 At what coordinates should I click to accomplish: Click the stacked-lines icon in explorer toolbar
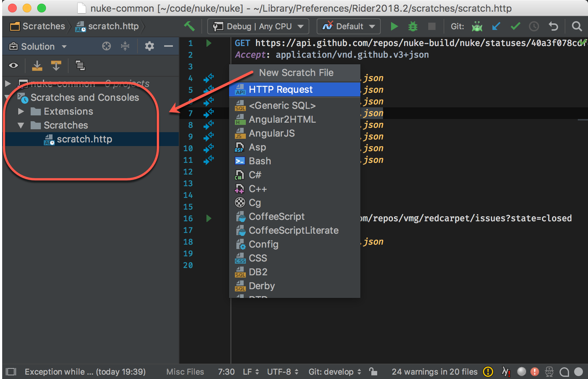[80, 65]
